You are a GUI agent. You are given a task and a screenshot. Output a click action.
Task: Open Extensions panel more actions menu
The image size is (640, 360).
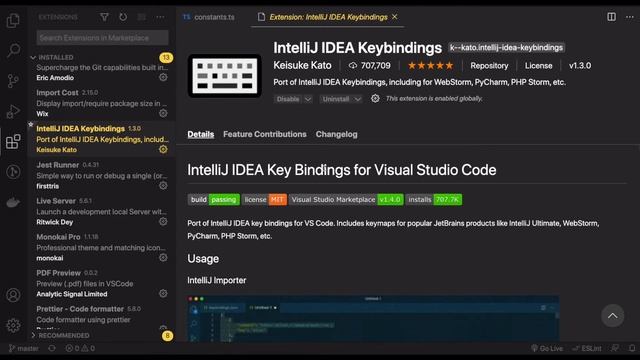pyautogui.click(x=160, y=17)
